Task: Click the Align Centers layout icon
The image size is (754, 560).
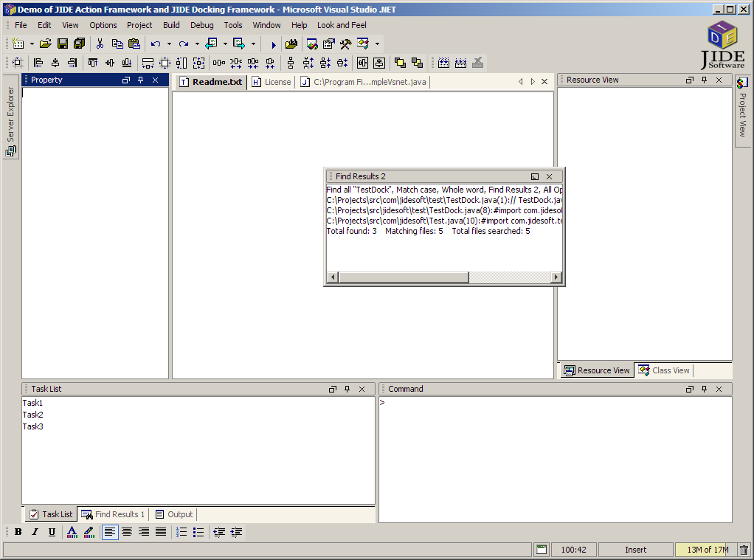Action: coord(55,63)
